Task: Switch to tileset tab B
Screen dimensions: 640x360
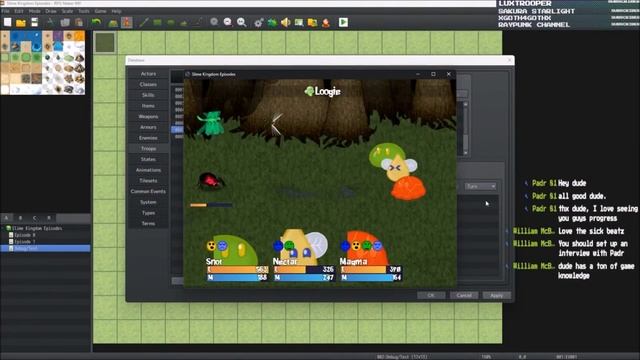Action: coord(20,218)
